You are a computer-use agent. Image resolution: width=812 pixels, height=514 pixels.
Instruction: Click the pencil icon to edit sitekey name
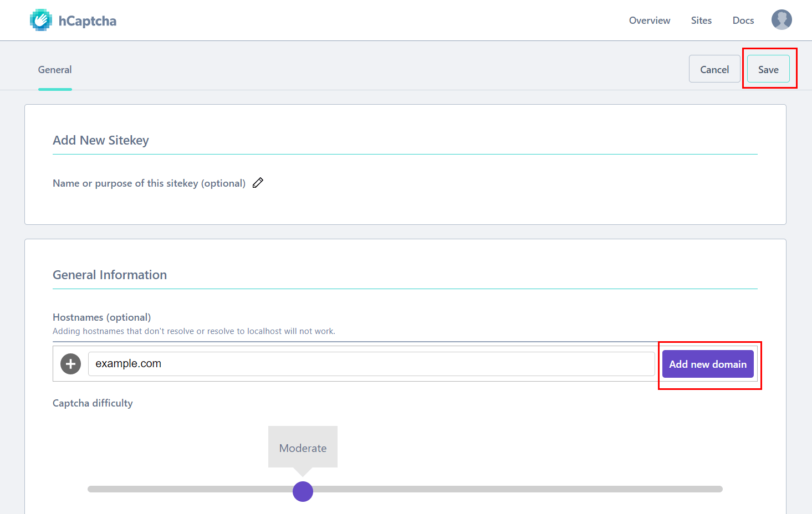coord(258,182)
